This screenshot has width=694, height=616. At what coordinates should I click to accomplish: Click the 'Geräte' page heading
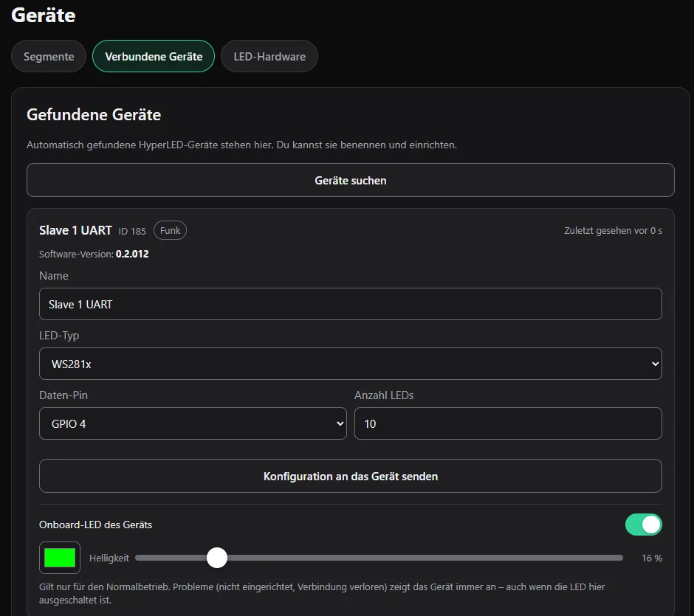click(x=44, y=15)
